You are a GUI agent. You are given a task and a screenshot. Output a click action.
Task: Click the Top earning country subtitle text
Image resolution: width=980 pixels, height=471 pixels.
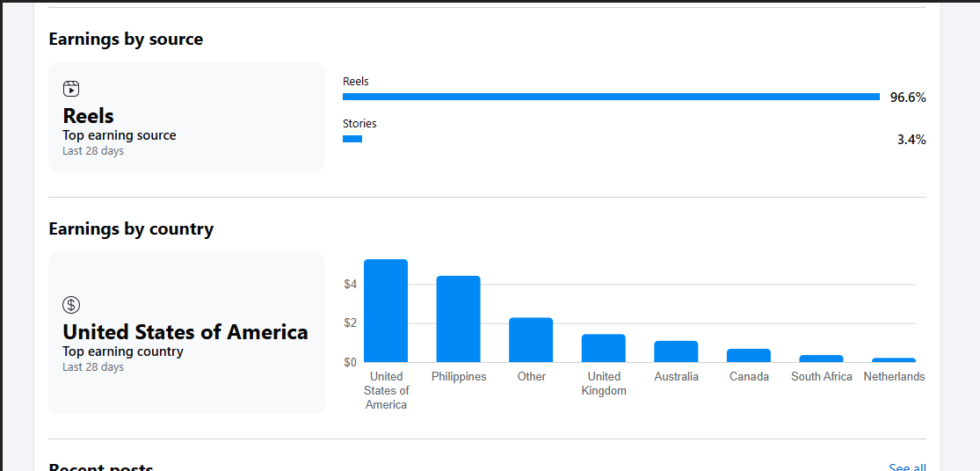[123, 351]
